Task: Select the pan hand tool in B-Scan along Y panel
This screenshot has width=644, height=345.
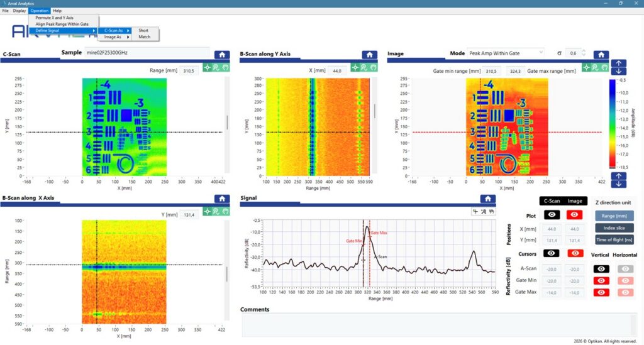Action: [x=373, y=68]
